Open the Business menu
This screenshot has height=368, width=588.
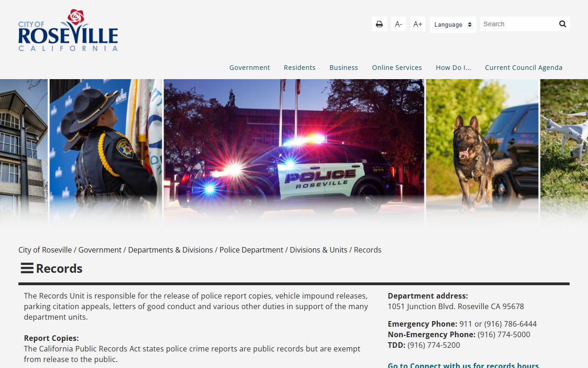tap(344, 68)
